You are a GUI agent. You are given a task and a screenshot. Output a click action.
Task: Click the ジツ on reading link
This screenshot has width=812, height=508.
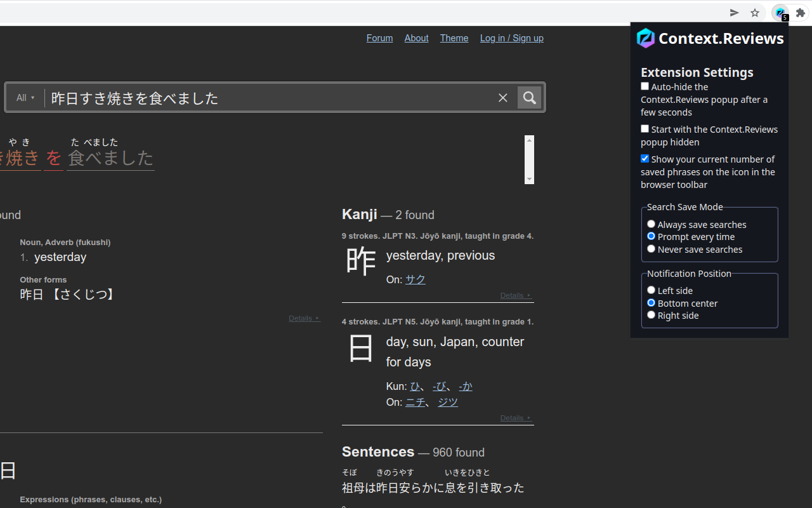click(x=448, y=402)
